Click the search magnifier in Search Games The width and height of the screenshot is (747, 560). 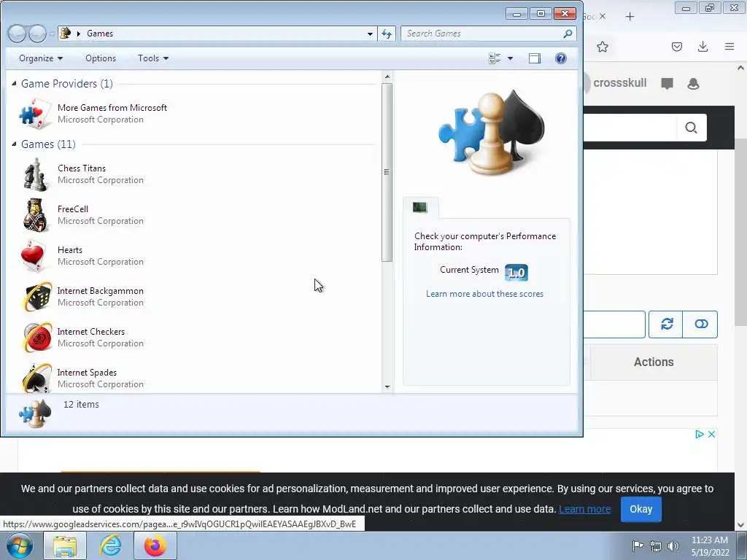coord(568,34)
